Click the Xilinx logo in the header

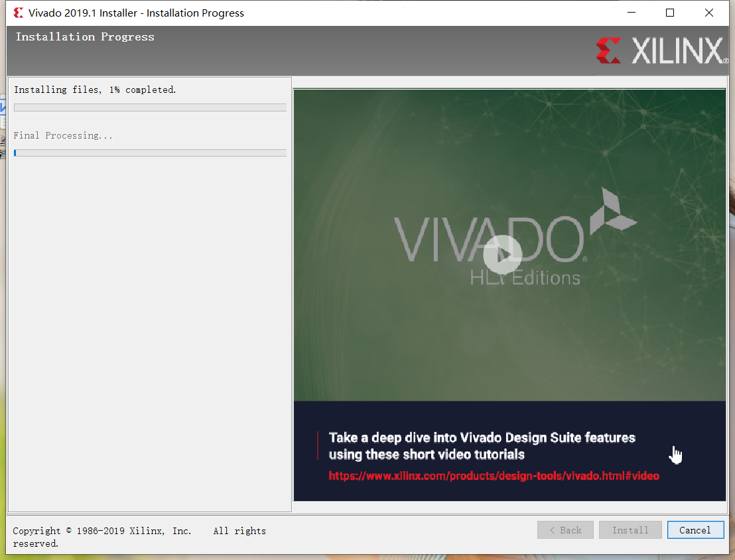click(x=662, y=50)
